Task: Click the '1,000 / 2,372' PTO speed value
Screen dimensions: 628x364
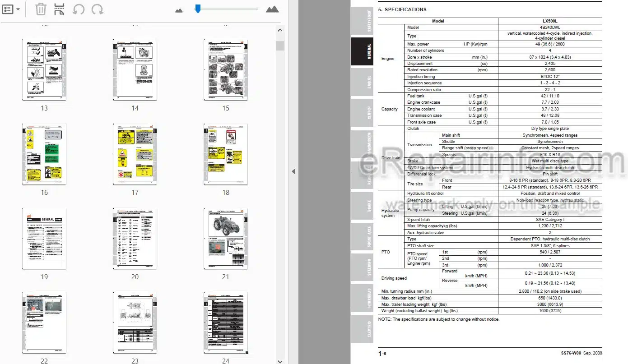Action: coord(550,265)
